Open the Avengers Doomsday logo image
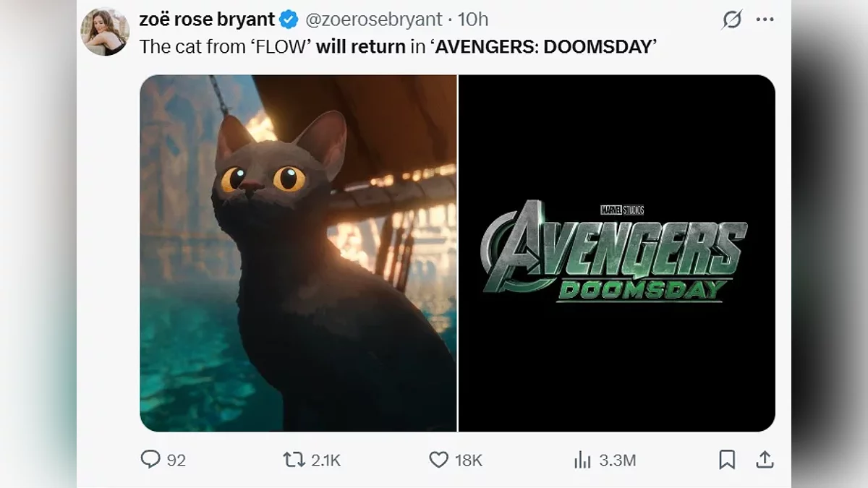Screen dimensions: 868x488 [616, 253]
